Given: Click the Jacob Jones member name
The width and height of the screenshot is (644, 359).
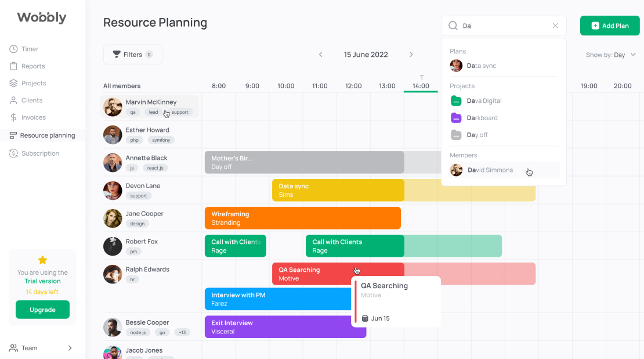Looking at the screenshot, I should [x=144, y=350].
